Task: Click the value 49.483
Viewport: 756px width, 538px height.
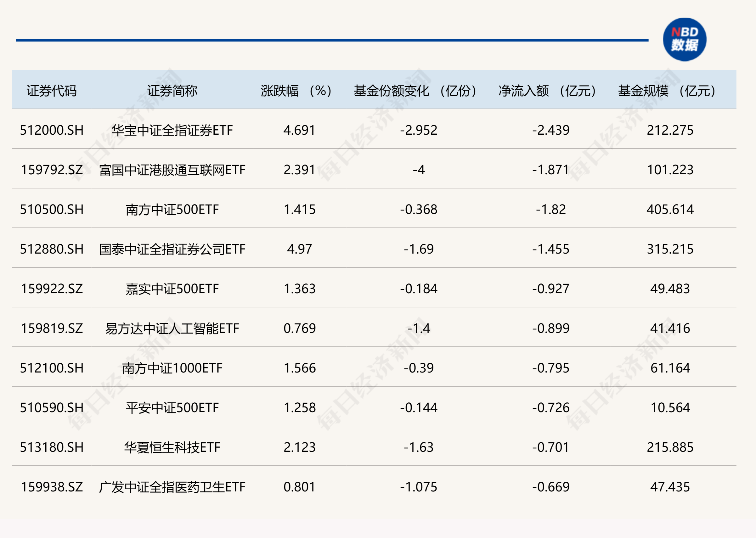Action: point(670,289)
